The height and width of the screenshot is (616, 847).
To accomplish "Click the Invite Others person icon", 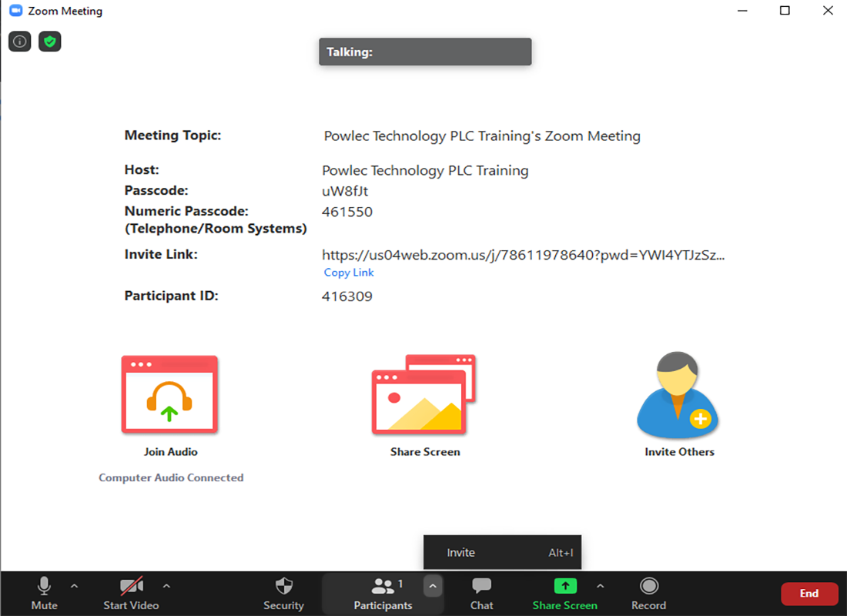I will [678, 394].
